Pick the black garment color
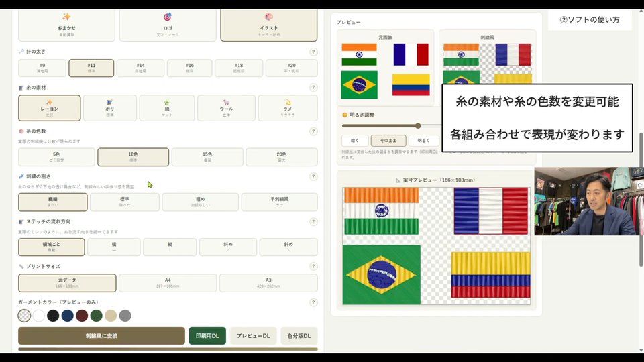 point(53,316)
